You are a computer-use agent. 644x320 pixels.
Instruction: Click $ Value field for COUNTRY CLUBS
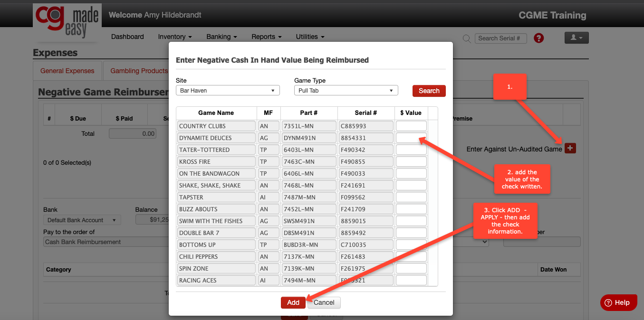[412, 126]
